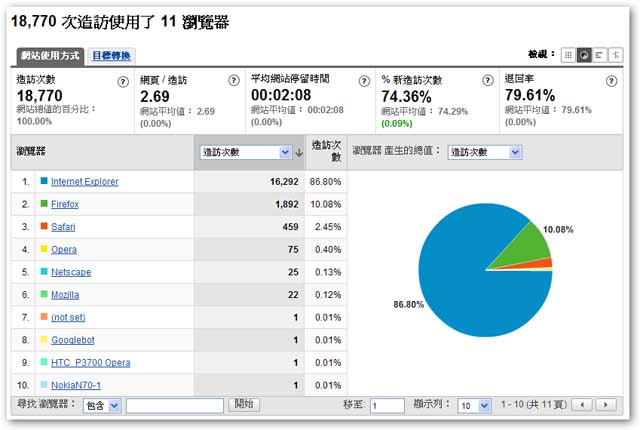The height and width of the screenshot is (430, 640).
Task: Open Mozilla browser link
Action: (65, 295)
